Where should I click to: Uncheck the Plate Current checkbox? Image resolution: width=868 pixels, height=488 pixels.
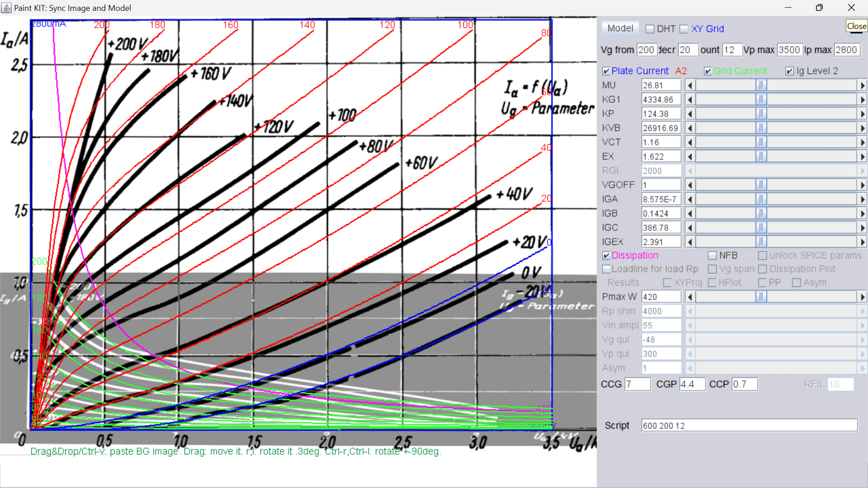[x=607, y=71]
